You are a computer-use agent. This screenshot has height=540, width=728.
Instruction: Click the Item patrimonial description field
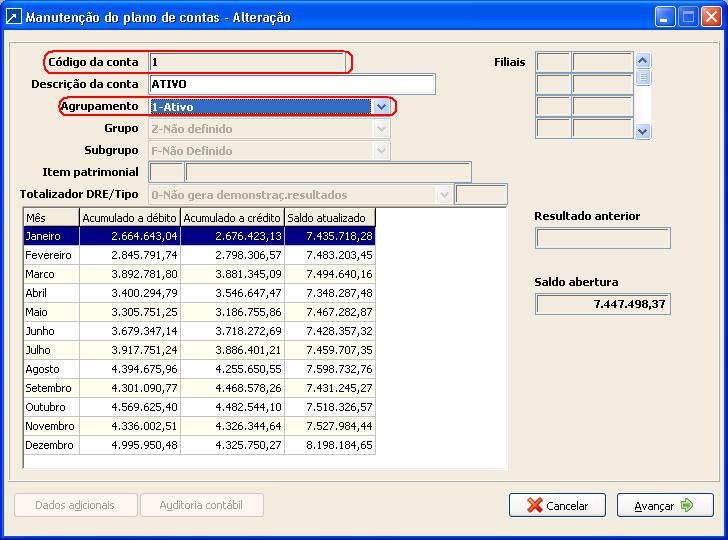click(x=328, y=172)
